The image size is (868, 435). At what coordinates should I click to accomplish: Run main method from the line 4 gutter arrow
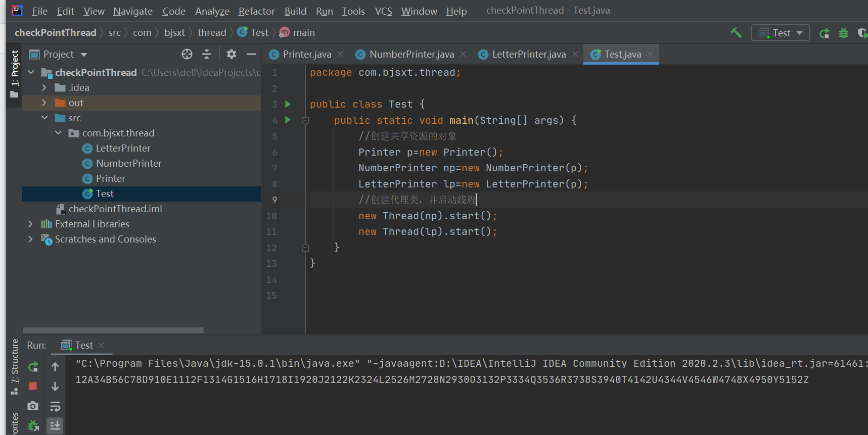288,120
